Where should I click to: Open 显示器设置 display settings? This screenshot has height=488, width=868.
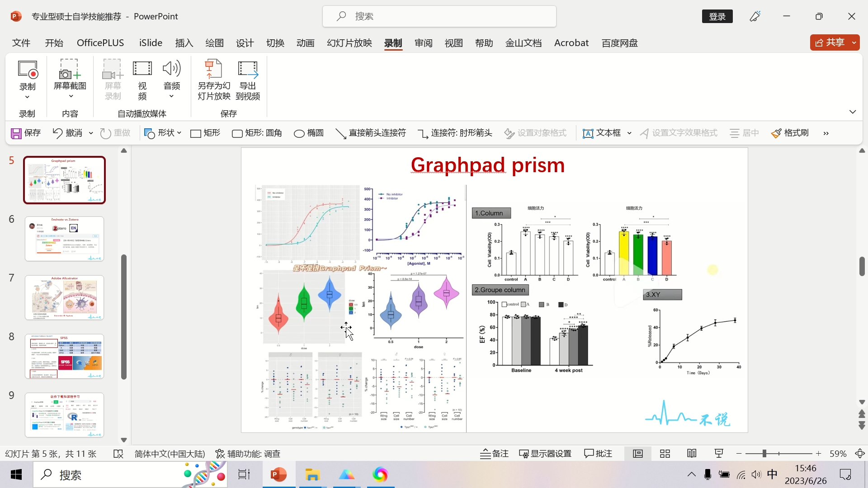click(545, 454)
